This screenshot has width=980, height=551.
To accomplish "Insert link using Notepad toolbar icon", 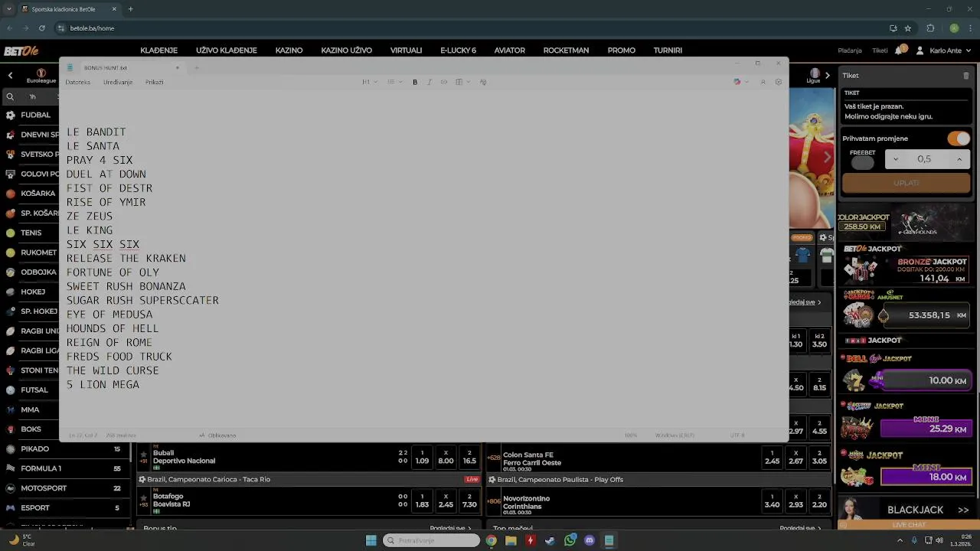I will 444,82.
